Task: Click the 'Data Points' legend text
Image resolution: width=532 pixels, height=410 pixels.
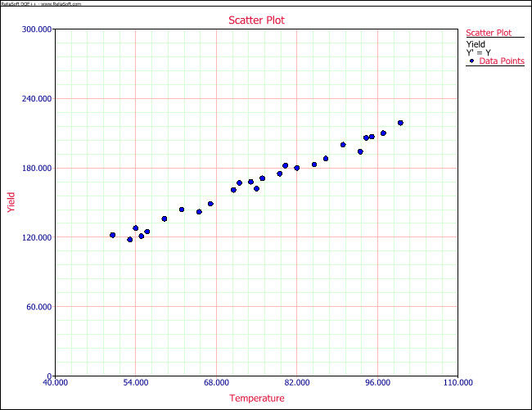Action: (502, 61)
